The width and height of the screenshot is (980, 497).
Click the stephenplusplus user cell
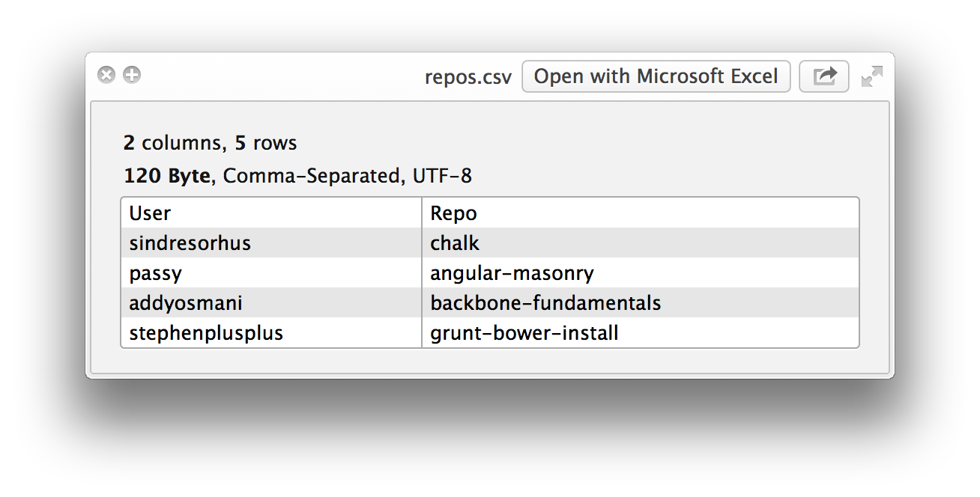[206, 333]
